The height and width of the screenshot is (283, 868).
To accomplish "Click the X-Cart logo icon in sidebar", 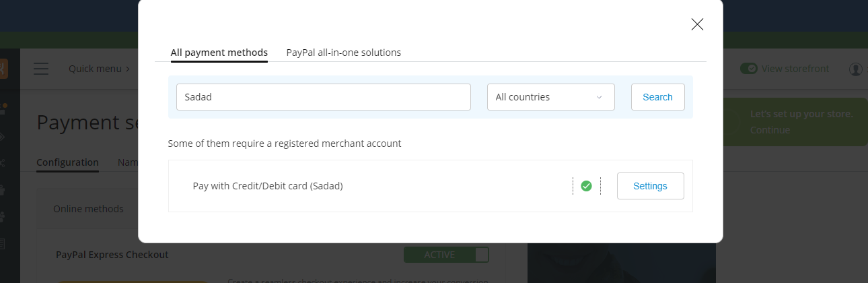I will 4,69.
